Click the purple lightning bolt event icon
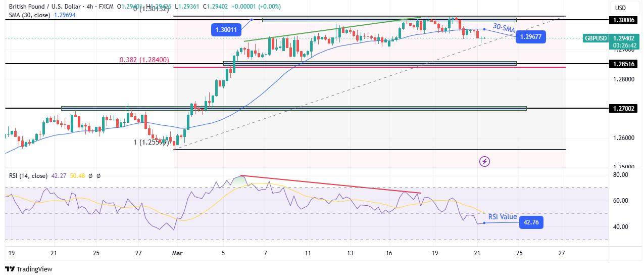Viewport: 644px width, 278px height. coord(484,161)
